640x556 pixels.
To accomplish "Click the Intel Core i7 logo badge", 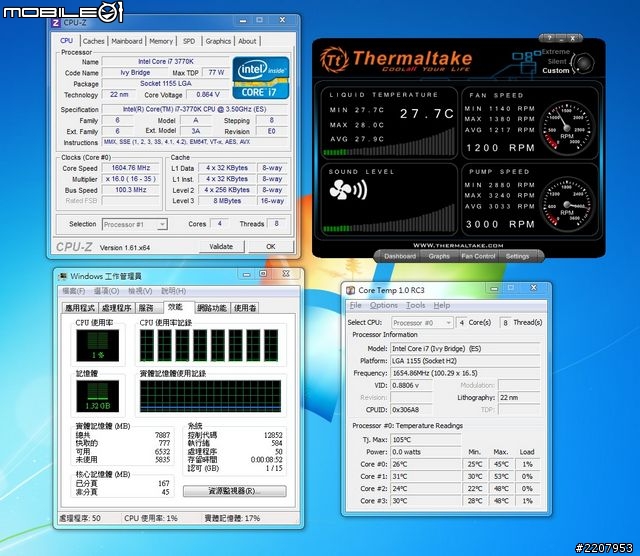I will [x=261, y=78].
